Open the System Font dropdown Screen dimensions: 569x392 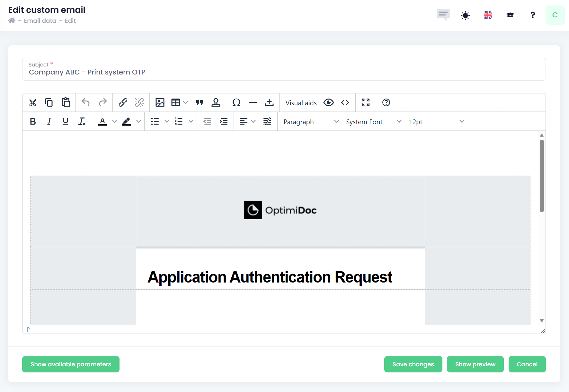click(x=373, y=122)
